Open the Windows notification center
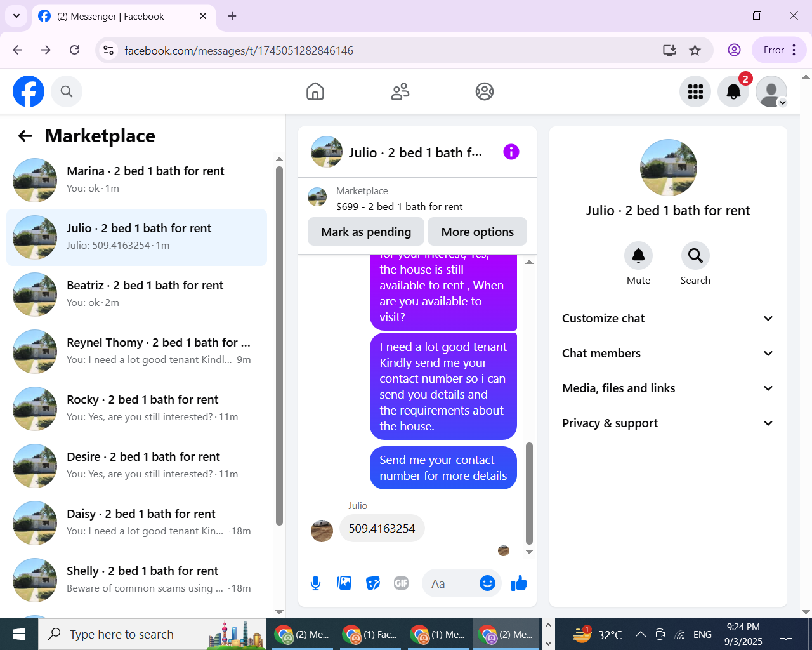The width and height of the screenshot is (812, 650). tap(786, 634)
